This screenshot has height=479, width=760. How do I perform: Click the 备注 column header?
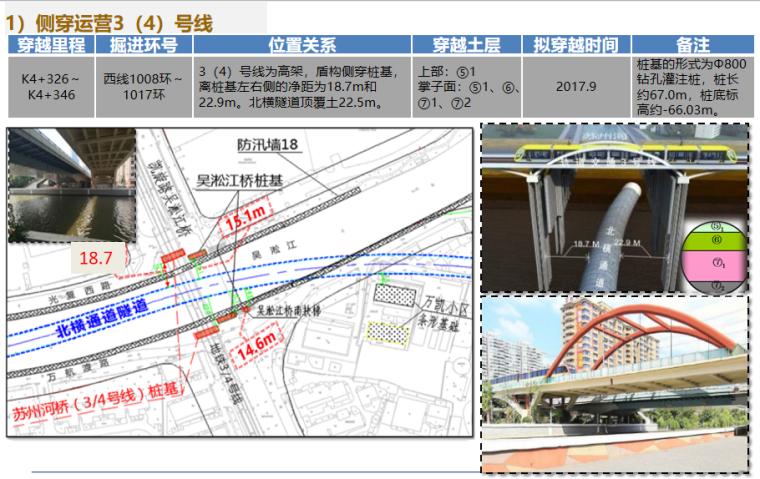click(x=692, y=45)
